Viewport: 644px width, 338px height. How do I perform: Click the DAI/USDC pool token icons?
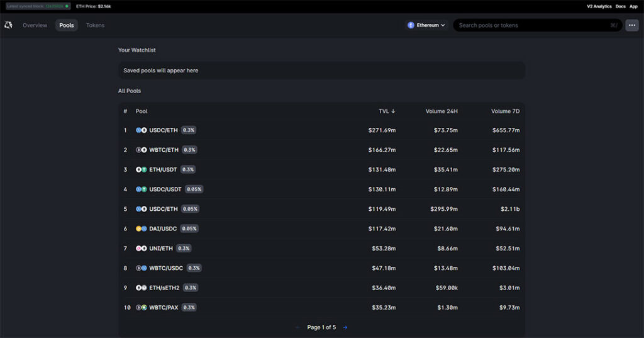[x=142, y=228]
